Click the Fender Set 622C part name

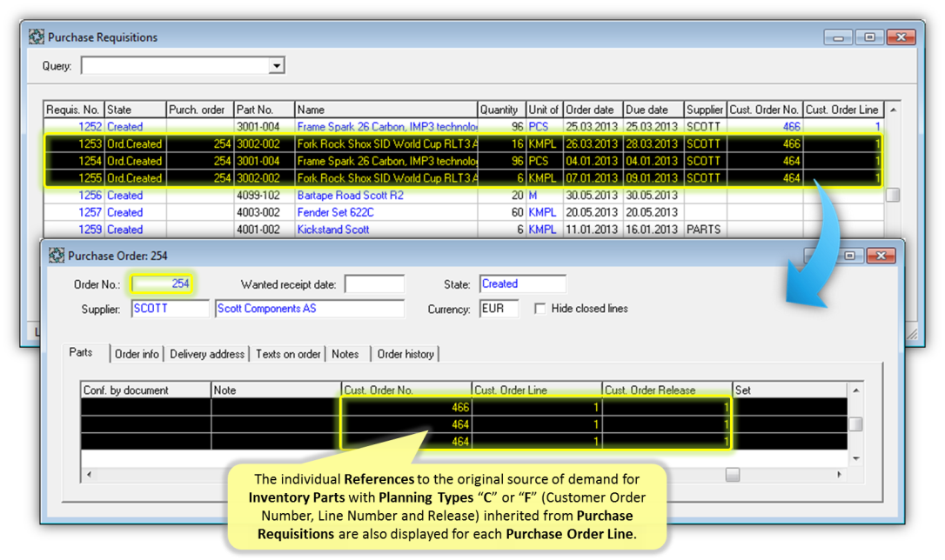[335, 212]
